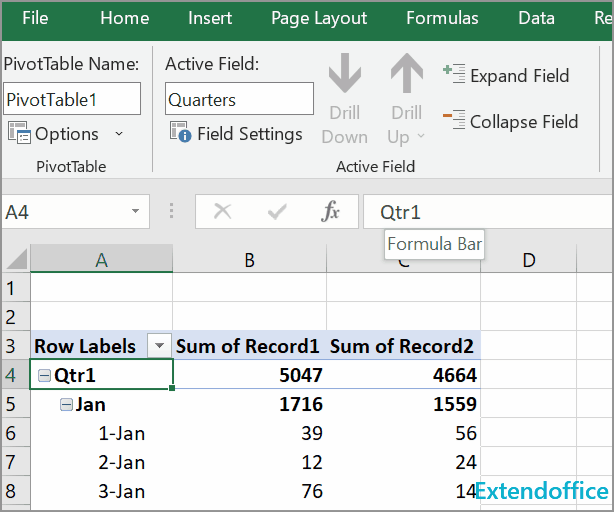Image resolution: width=614 pixels, height=512 pixels.
Task: Expand the PivotTable Options dropdown arrow
Action: click(119, 134)
